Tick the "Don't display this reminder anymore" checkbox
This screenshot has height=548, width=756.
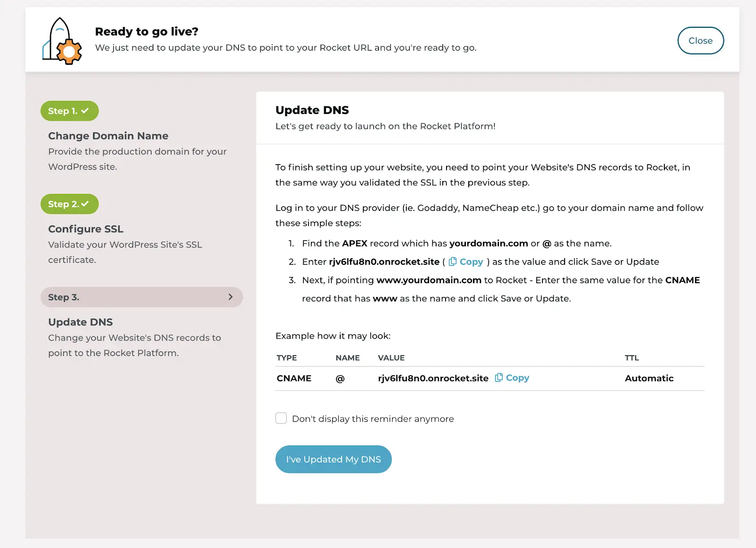281,418
